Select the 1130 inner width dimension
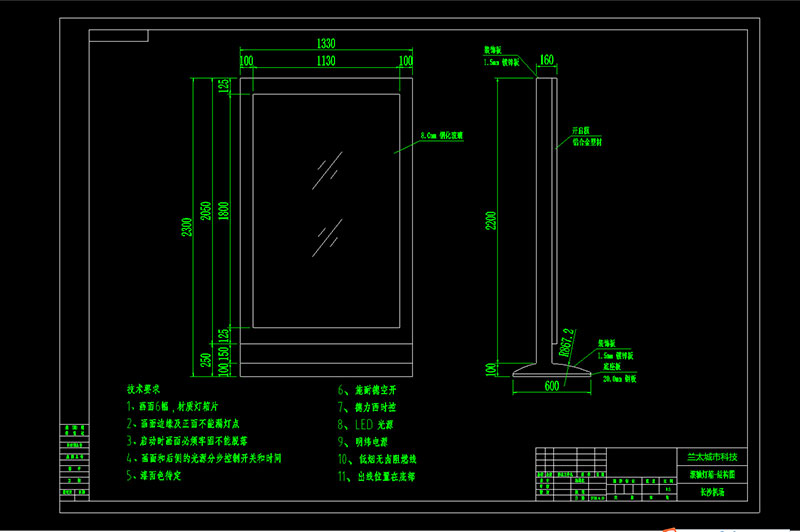 326,61
